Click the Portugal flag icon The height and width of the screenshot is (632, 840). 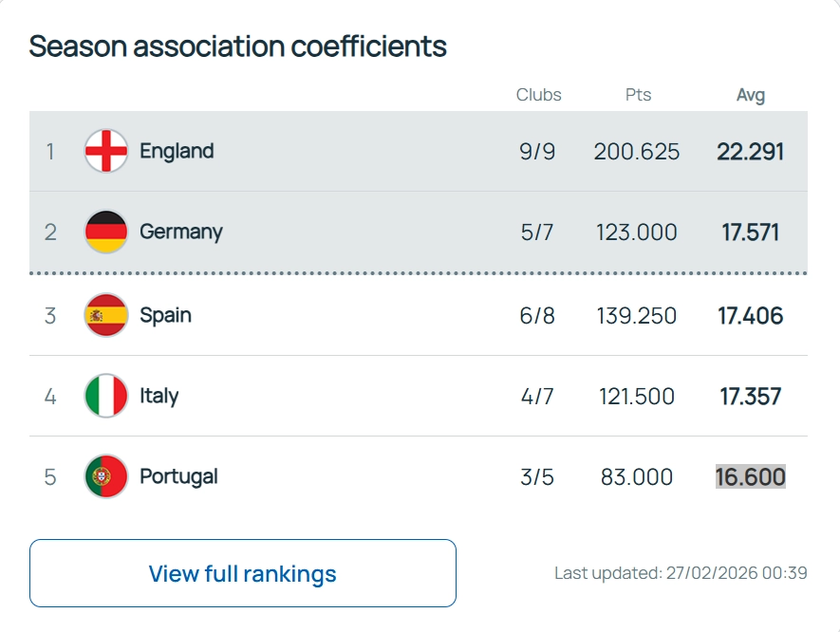[105, 476]
